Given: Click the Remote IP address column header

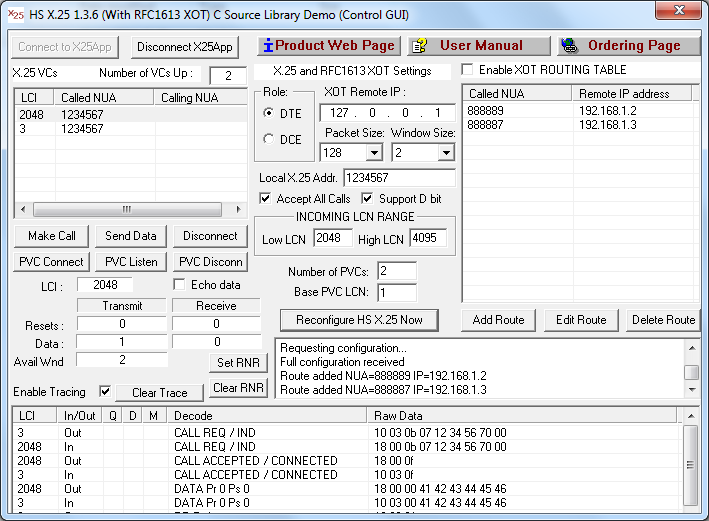Looking at the screenshot, I should (632, 94).
